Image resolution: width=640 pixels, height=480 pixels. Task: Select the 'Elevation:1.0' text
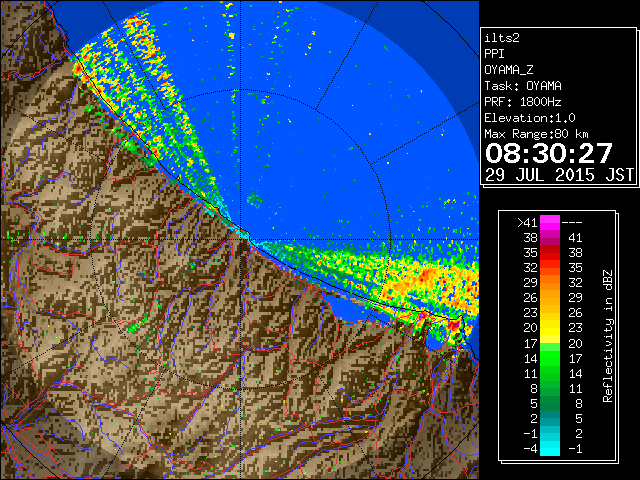530,118
